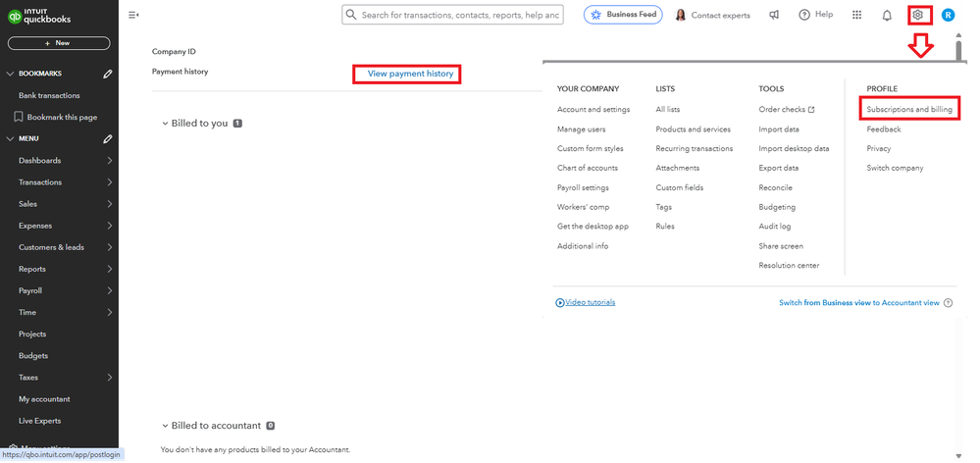Image resolution: width=980 pixels, height=463 pixels.
Task: Open Custom fields
Action: [680, 187]
